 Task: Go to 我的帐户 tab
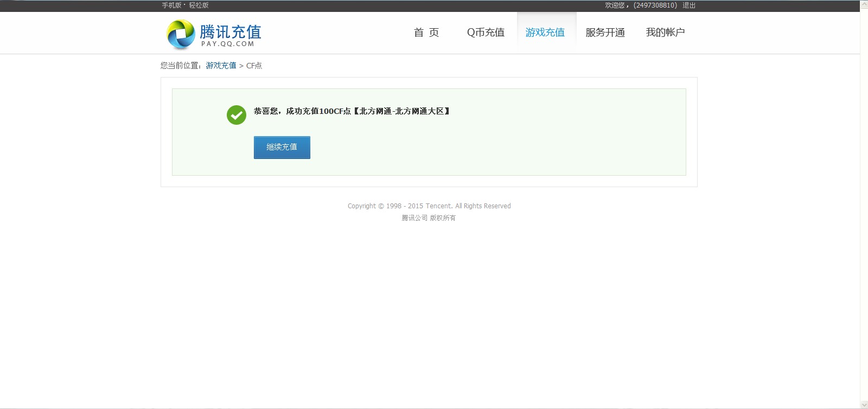click(x=665, y=33)
